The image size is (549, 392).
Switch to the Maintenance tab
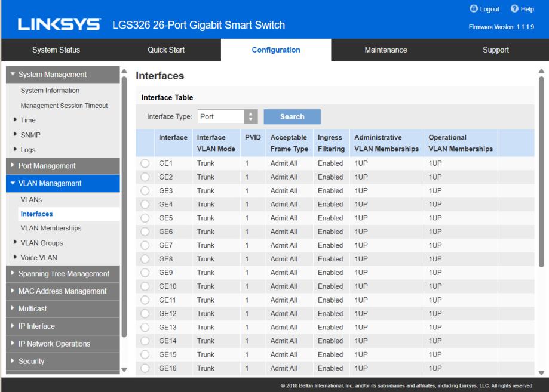(x=386, y=50)
